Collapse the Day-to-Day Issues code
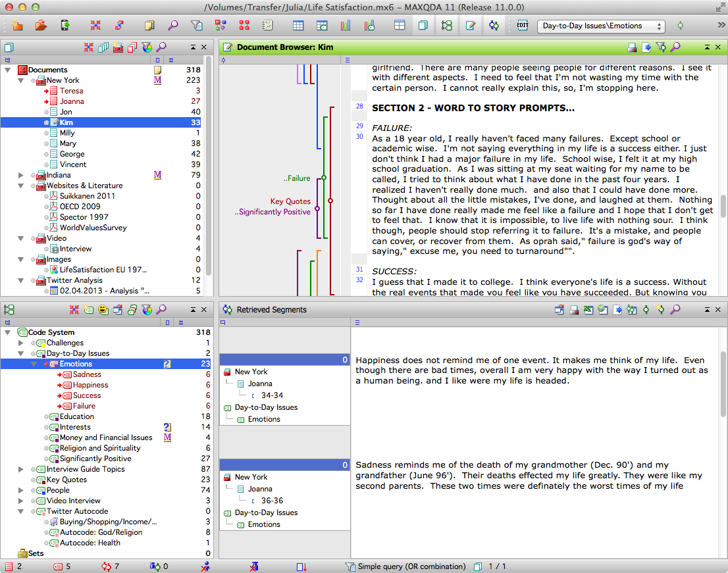 [21, 353]
